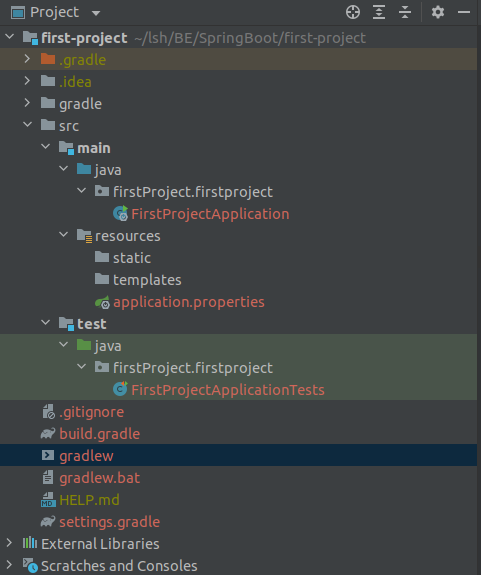The image size is (481, 575).
Task: Collapse the java folder under main
Action: coord(63,169)
